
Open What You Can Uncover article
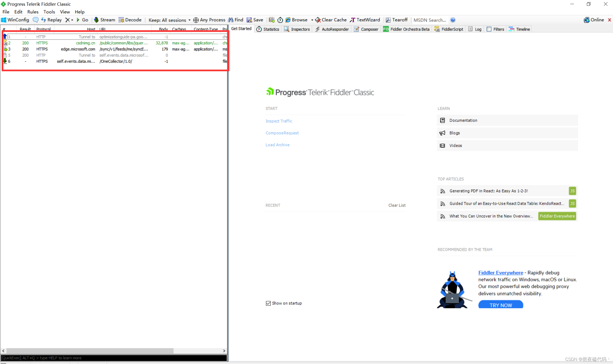pyautogui.click(x=507, y=216)
